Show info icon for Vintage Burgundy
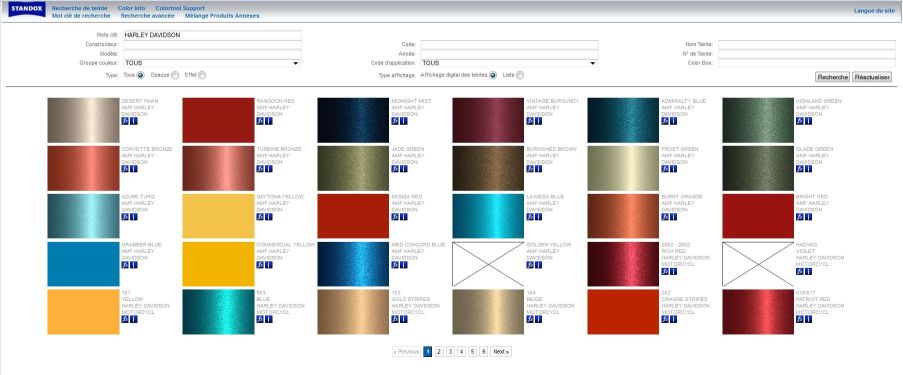The width and height of the screenshot is (903, 375). [x=538, y=121]
